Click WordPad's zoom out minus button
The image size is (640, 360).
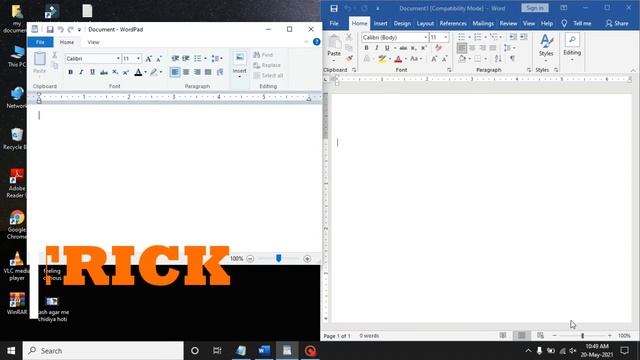(x=250, y=259)
